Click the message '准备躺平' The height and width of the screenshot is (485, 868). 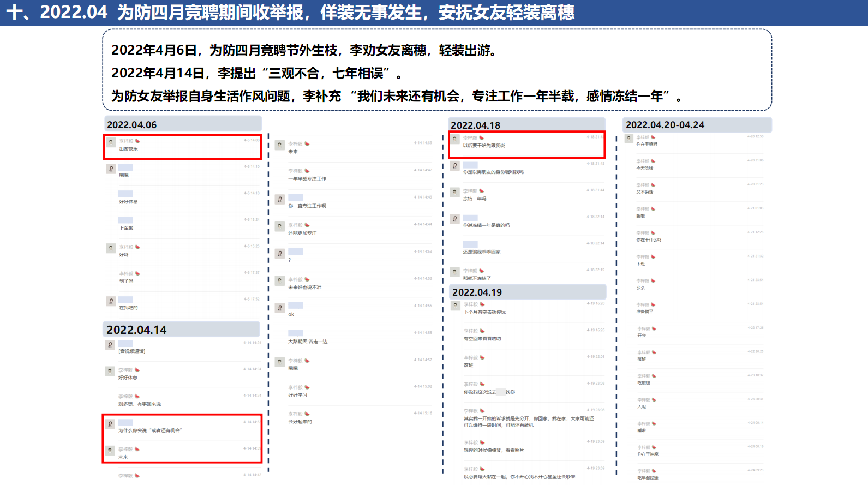coord(645,312)
